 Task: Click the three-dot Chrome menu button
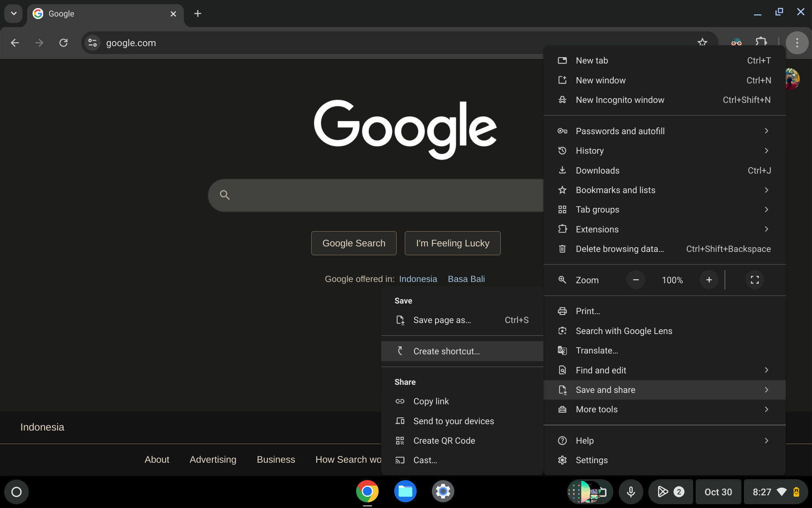click(797, 43)
